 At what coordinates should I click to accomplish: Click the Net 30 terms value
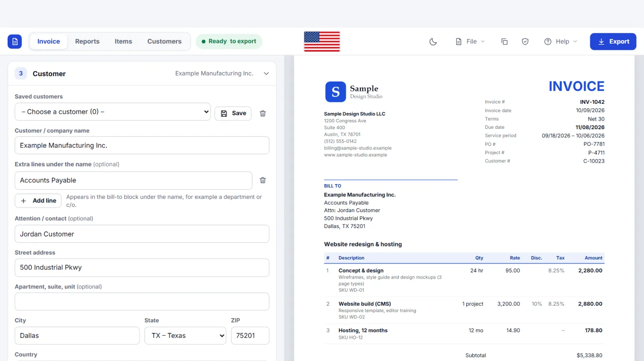(596, 119)
